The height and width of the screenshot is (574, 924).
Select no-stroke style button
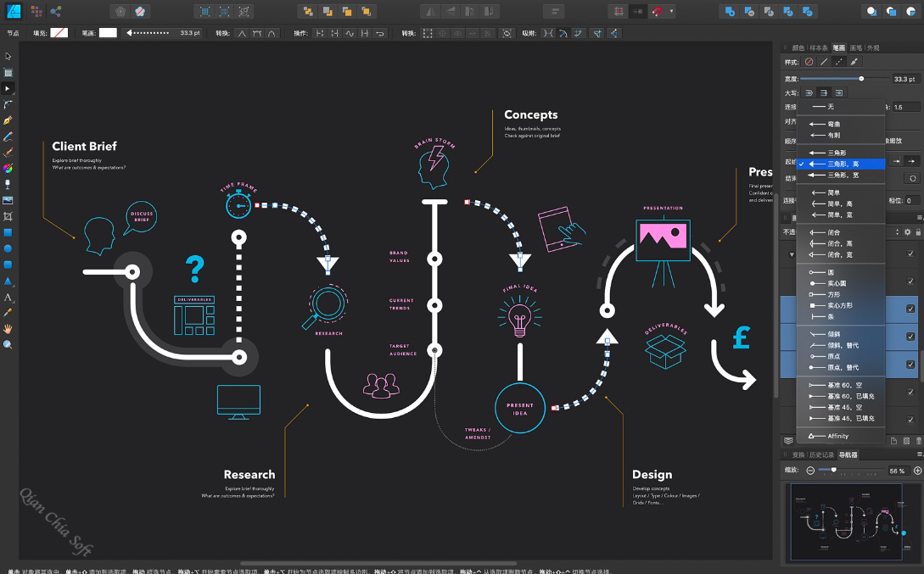(x=809, y=62)
